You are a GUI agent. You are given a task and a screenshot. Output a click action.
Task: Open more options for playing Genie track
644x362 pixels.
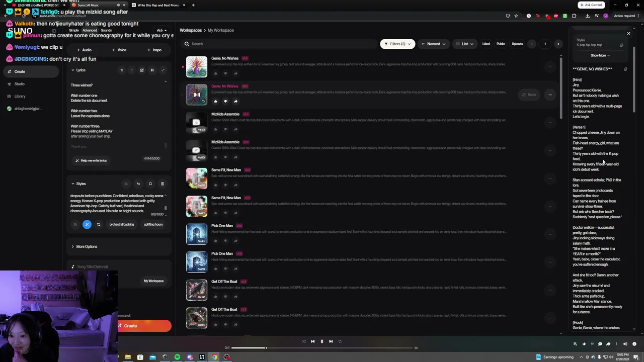click(x=550, y=95)
